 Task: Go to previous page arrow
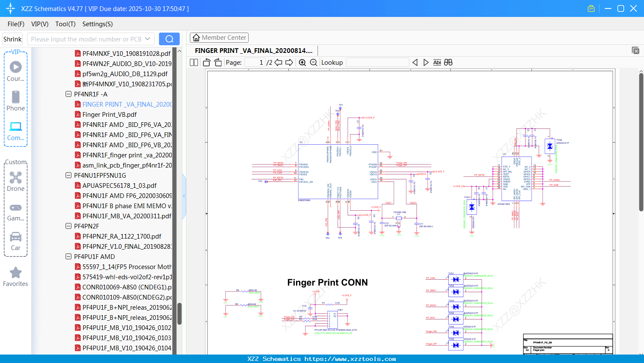click(278, 63)
